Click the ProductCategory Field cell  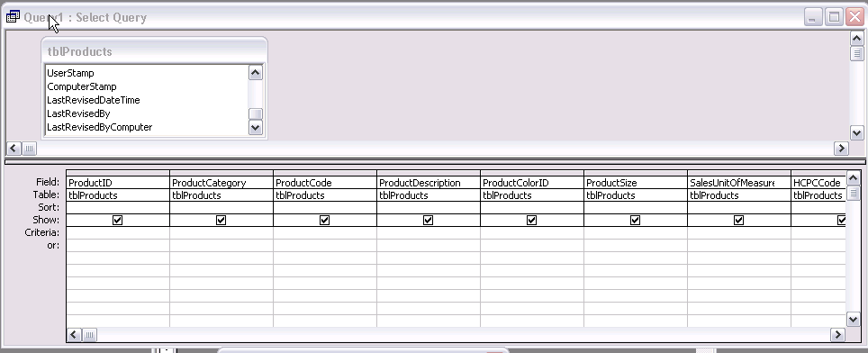[x=222, y=183]
